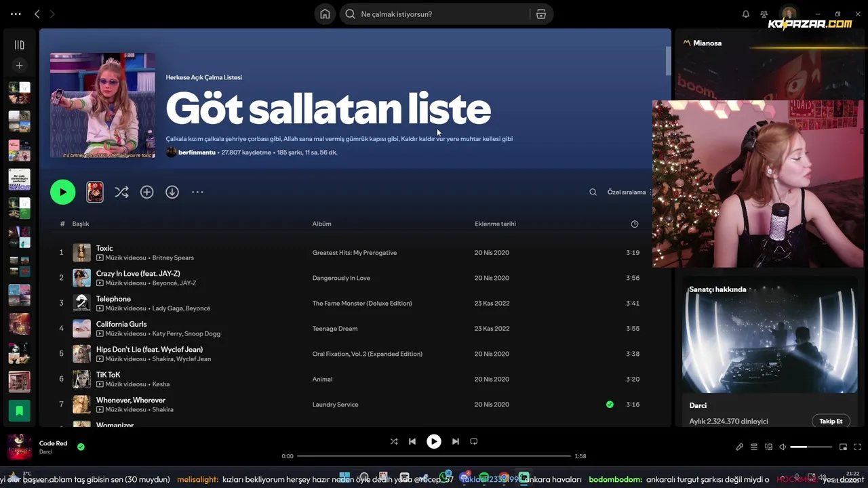Adjust the volume slider
The height and width of the screenshot is (488, 868).
pyautogui.click(x=811, y=447)
